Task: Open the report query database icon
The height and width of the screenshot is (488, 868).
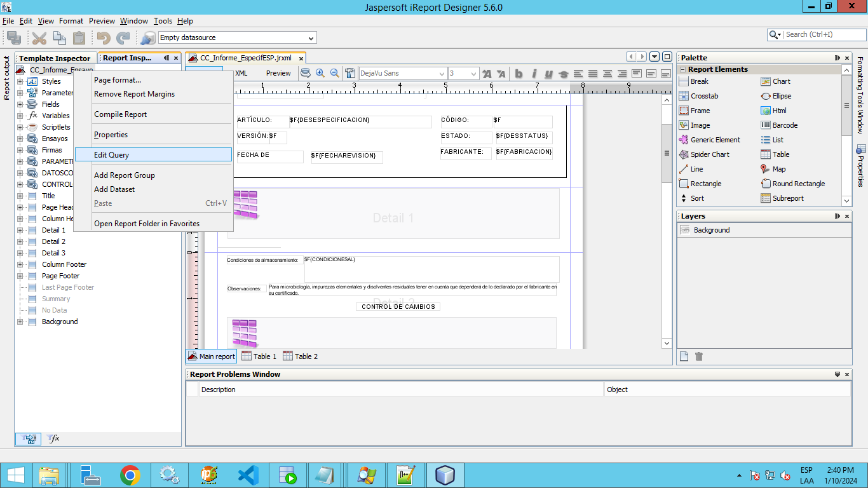Action: pos(306,73)
